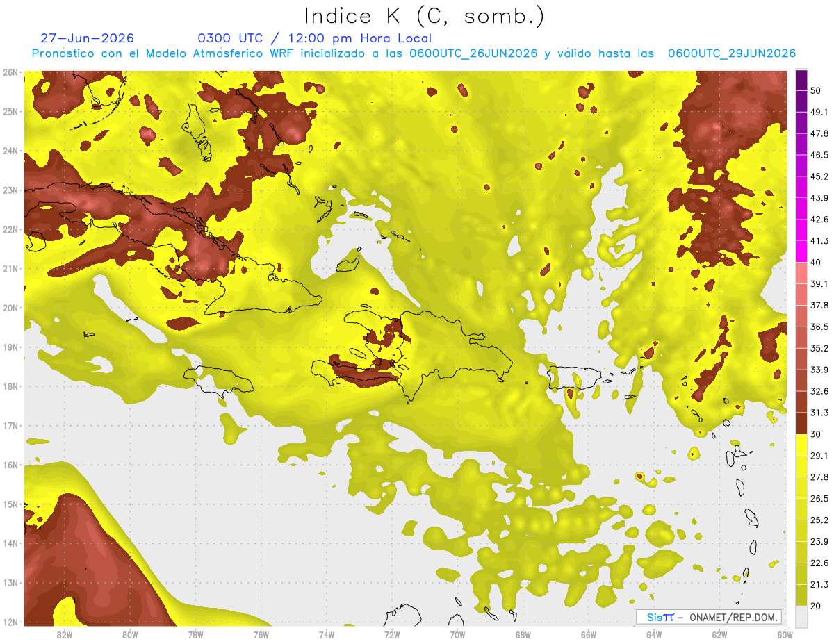Click the colorbar value "41.3"
834x644 pixels.
click(819, 241)
